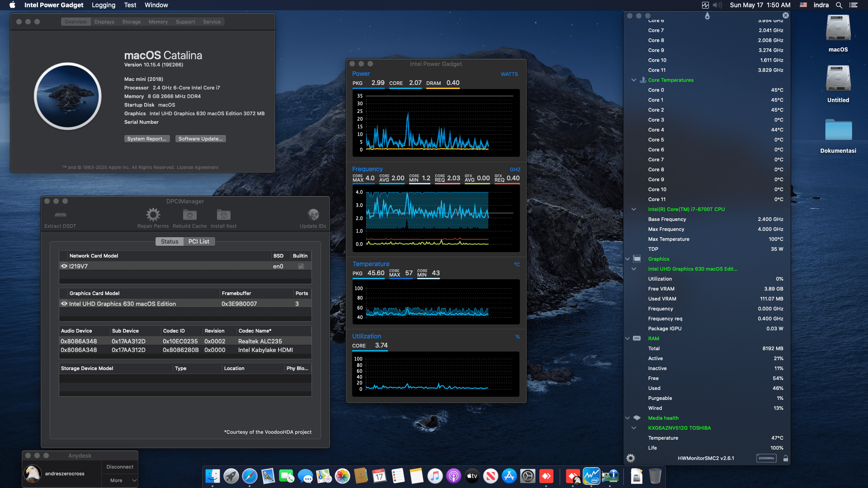Open Safari from the Dock
Screen dimensions: 868x488
(250, 476)
